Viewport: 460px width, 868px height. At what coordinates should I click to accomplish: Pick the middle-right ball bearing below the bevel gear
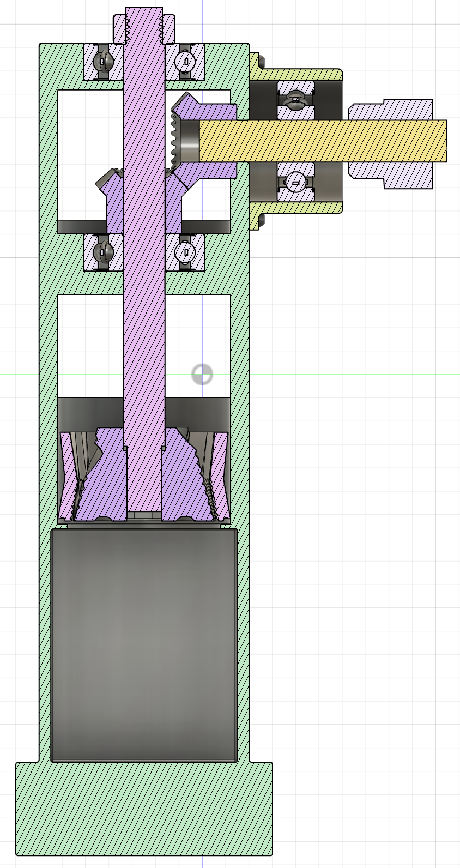coord(185,252)
